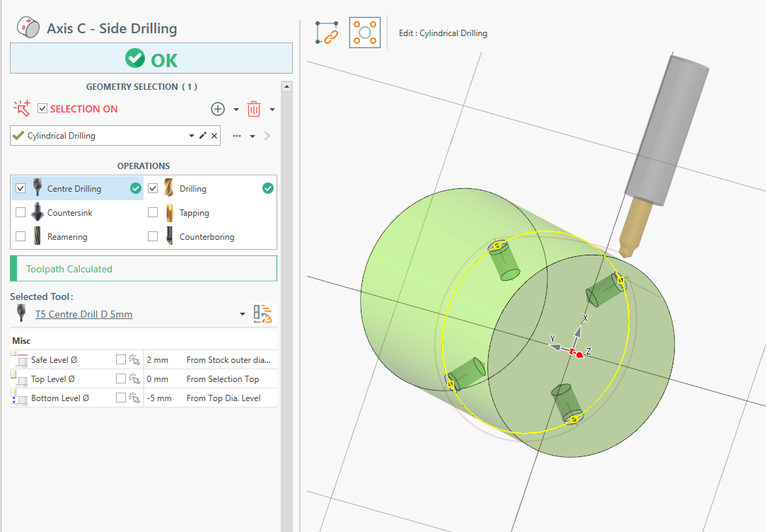Click the pick-from-model icon for Safe Level
Viewport: 766px width, 532px height.
(134, 359)
